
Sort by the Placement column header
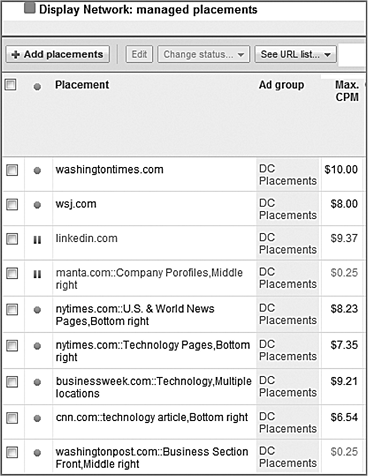coord(82,85)
